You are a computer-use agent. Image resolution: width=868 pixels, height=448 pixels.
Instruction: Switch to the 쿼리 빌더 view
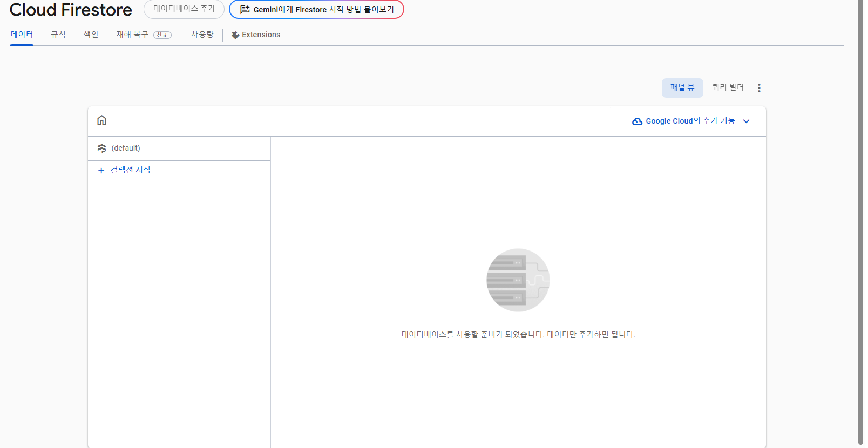(x=728, y=87)
